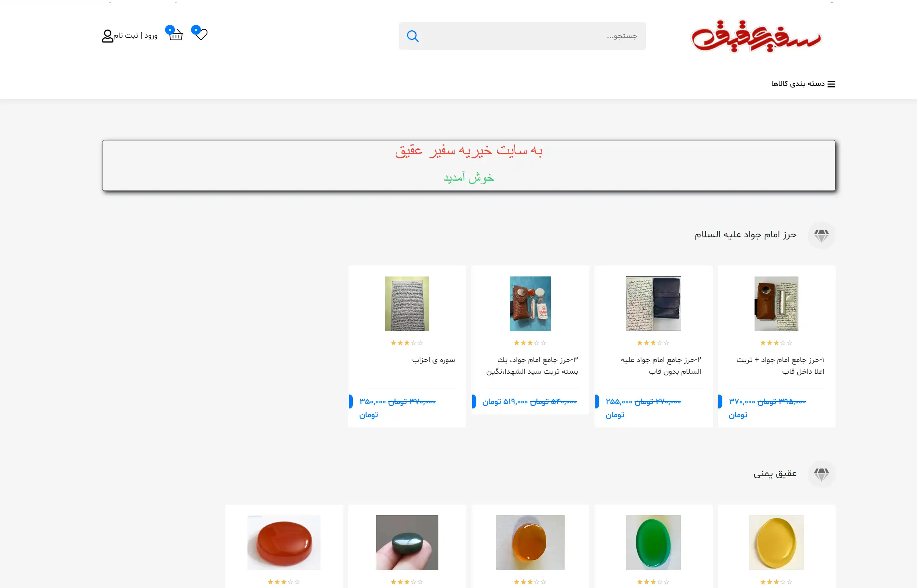Click the سفیر عقیق red logo
This screenshot has height=588, width=917.
(756, 36)
